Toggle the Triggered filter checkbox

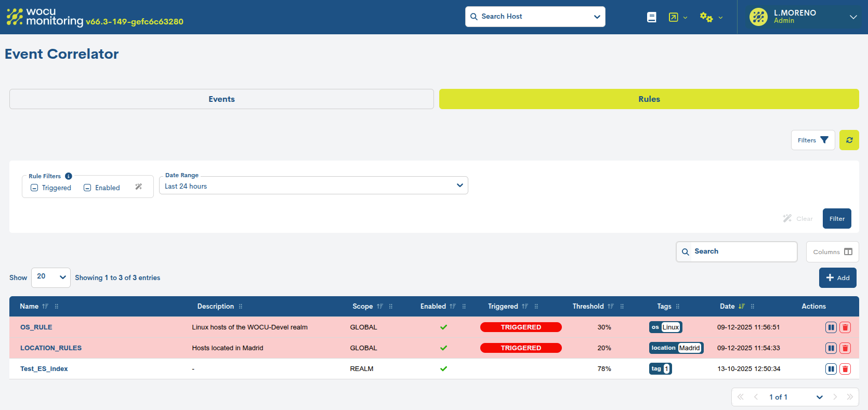[34, 188]
